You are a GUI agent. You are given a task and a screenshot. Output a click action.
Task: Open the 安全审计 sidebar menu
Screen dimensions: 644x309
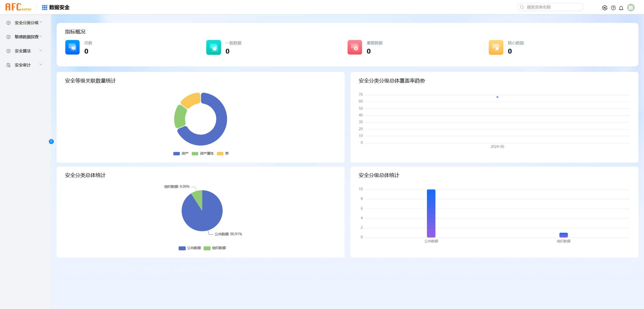[x=23, y=65]
